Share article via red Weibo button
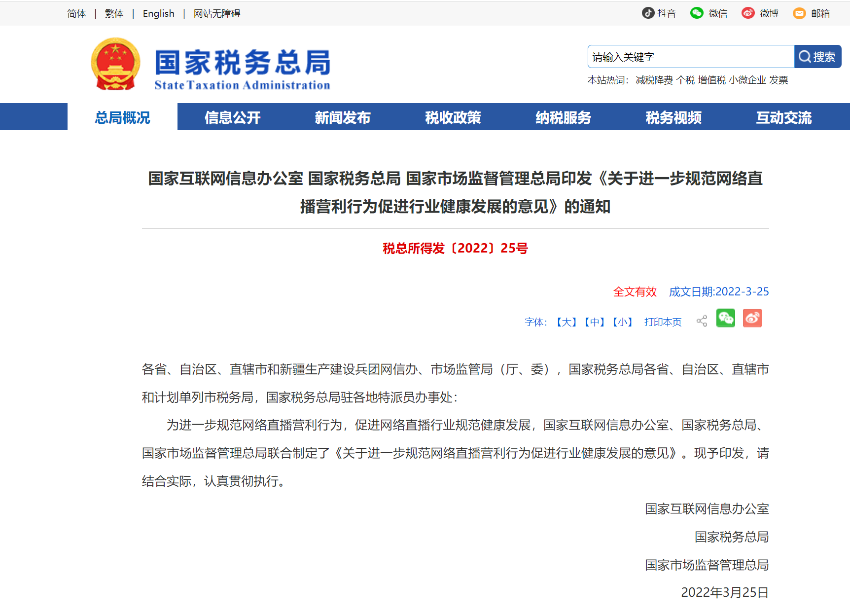The height and width of the screenshot is (616, 850). coord(752,318)
